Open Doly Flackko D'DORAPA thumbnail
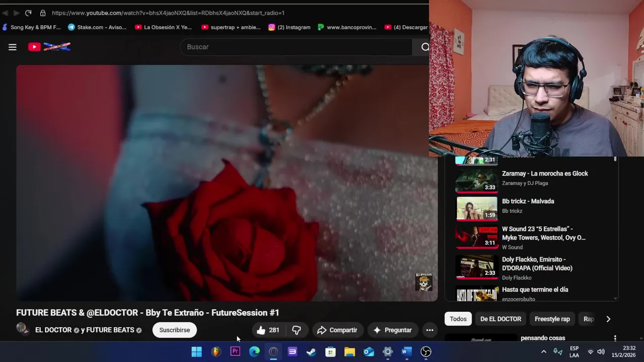The height and width of the screenshot is (362, 644). pos(476,267)
